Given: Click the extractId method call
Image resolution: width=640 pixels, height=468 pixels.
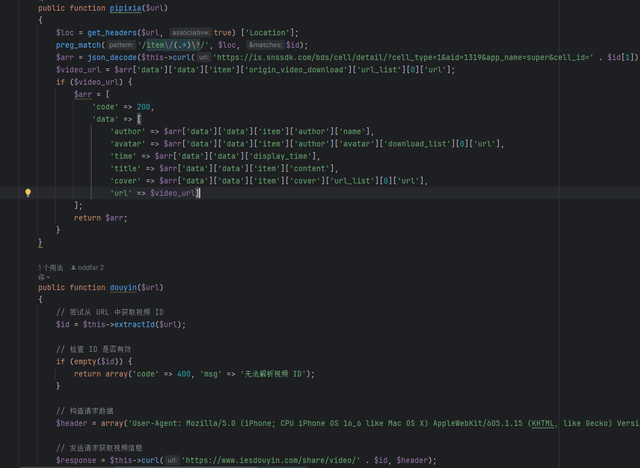Looking at the screenshot, I should [134, 324].
